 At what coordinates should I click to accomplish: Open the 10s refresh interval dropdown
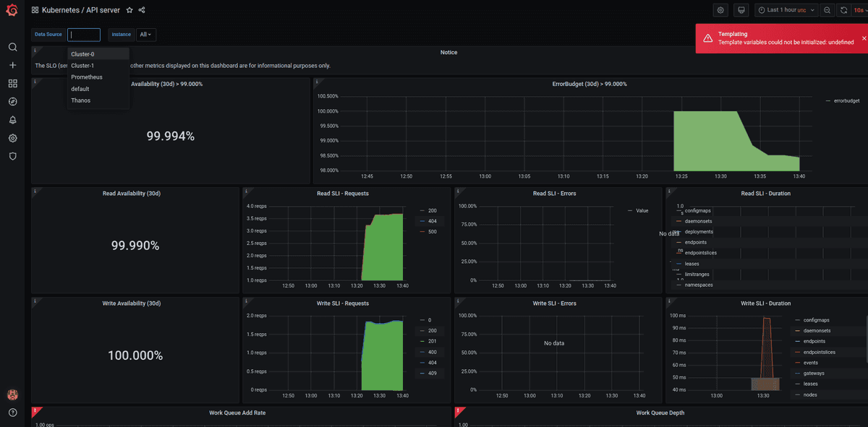(860, 10)
